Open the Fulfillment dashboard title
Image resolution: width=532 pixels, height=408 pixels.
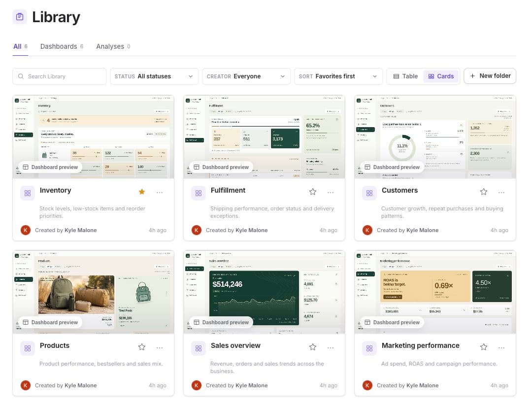tap(228, 190)
